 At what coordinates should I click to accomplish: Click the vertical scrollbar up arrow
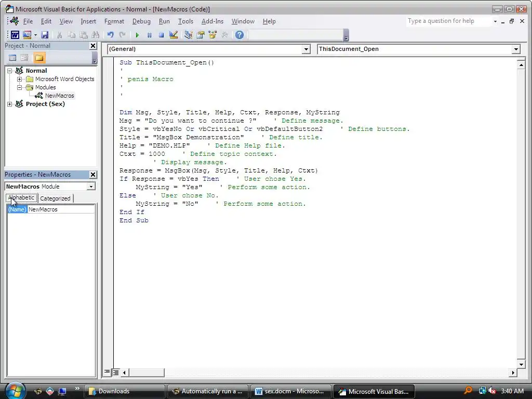tap(521, 64)
